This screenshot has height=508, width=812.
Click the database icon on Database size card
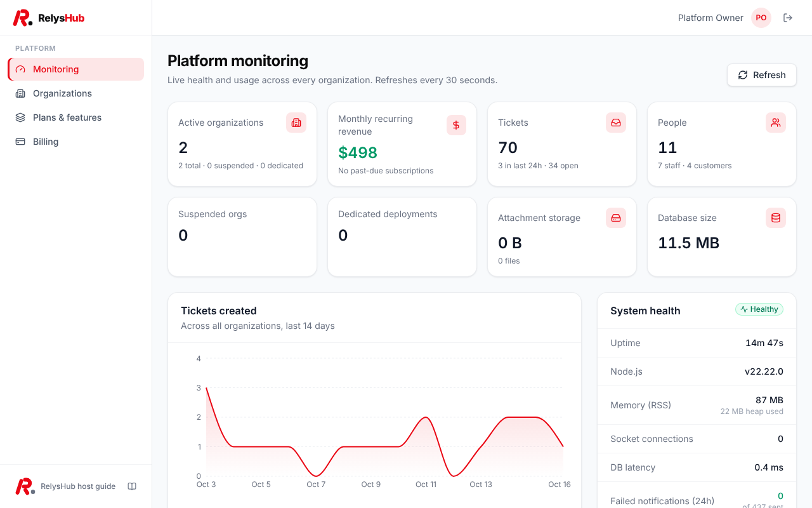tap(776, 218)
